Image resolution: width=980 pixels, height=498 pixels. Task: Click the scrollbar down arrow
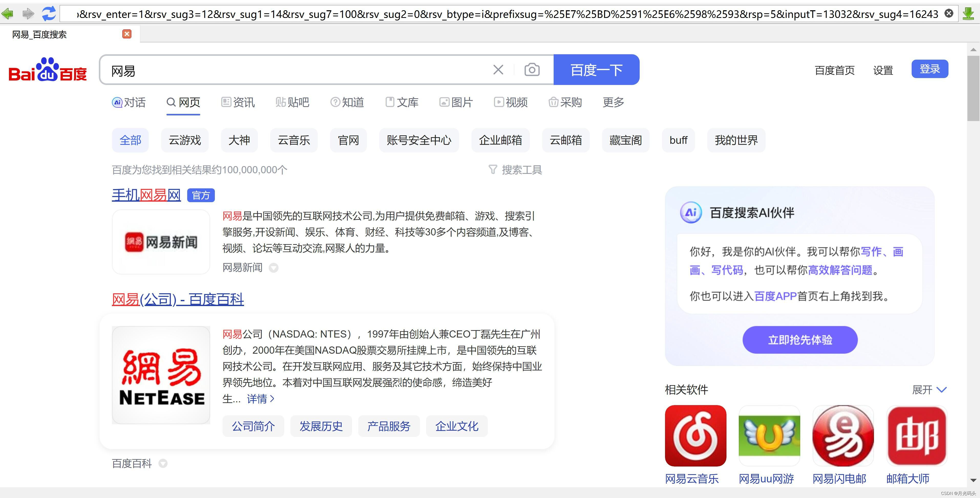(x=974, y=481)
